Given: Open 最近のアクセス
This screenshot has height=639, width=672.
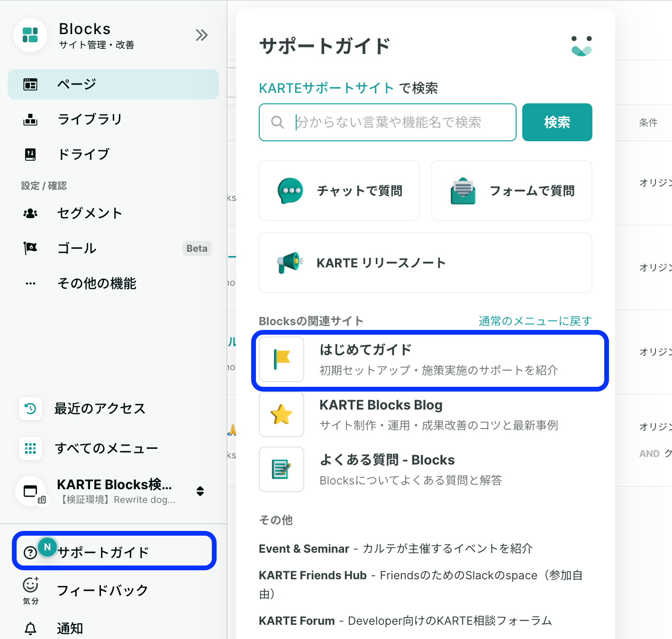Looking at the screenshot, I should [x=113, y=408].
